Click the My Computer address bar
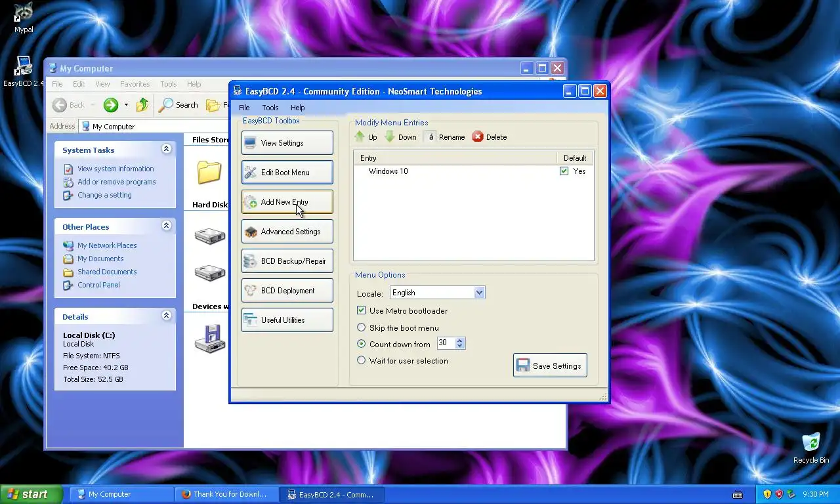Screen dimensions: 840x504 coord(155,127)
